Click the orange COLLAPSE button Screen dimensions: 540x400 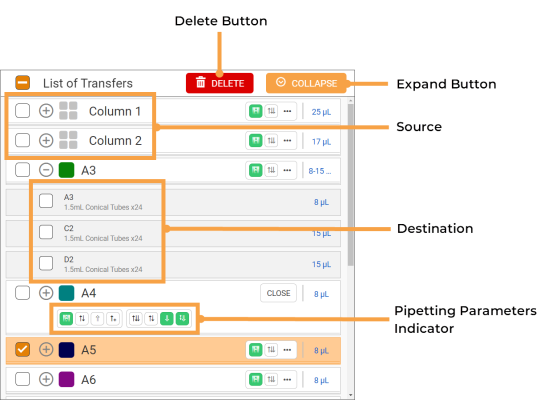coord(306,83)
